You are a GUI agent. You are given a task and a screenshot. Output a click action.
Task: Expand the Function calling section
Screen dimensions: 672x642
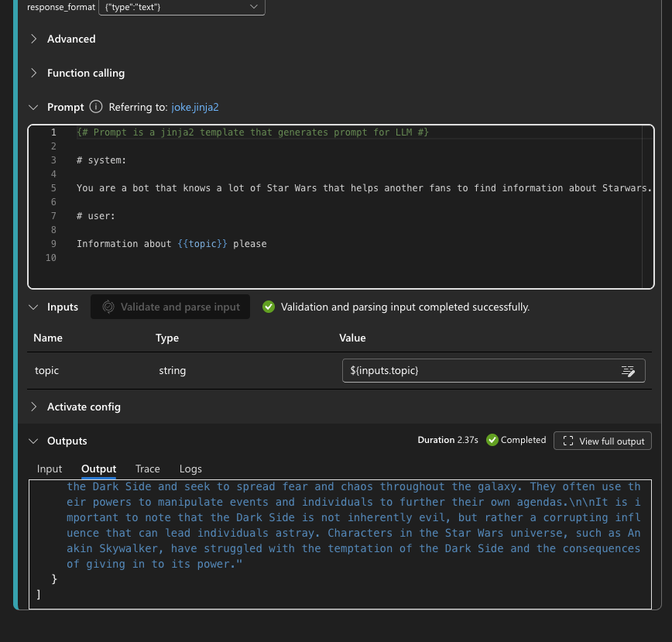[x=34, y=73]
